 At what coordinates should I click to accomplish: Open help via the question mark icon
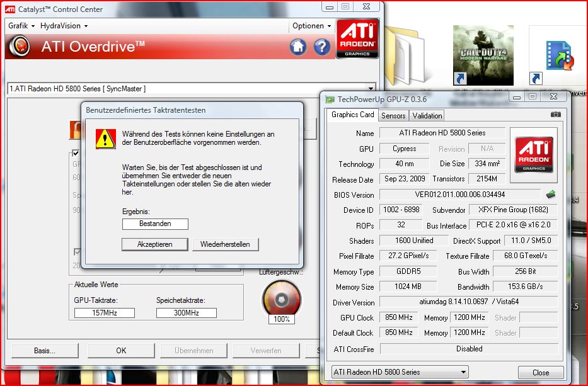(322, 47)
